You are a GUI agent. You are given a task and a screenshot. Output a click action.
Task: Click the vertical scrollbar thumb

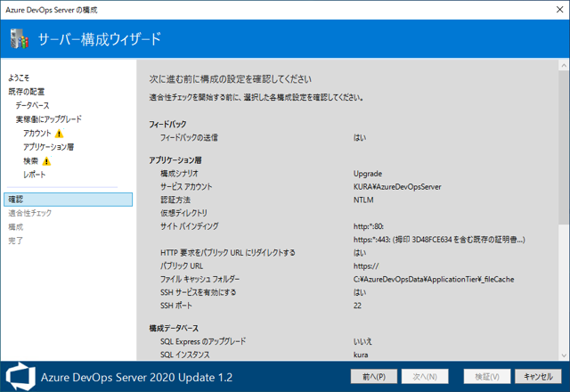click(x=564, y=147)
